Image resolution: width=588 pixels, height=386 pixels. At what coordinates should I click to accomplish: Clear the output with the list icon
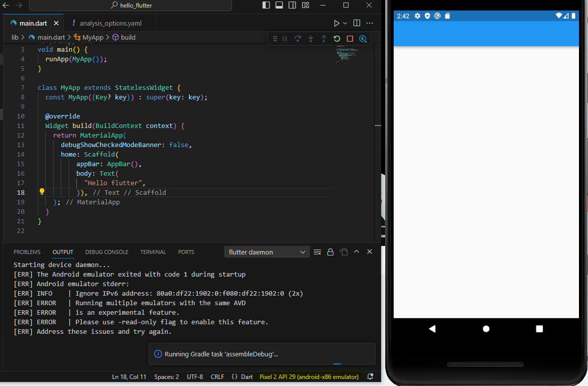(x=317, y=252)
